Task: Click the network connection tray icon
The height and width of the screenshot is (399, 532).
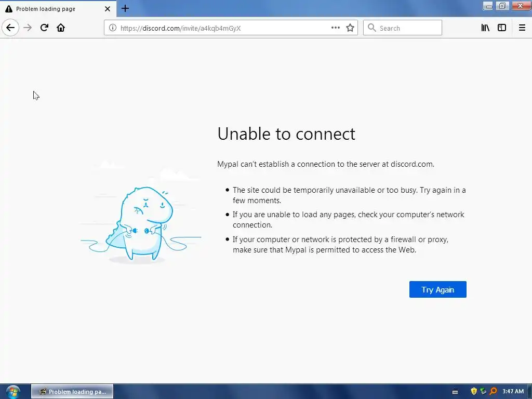Action: [484, 391]
